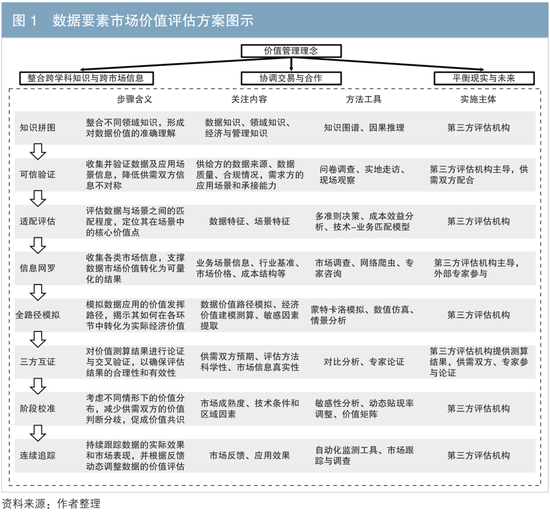Click the '评估数据与场景之间的匹配程度' cell
Image resolution: width=550 pixels, height=515 pixels.
click(135, 221)
